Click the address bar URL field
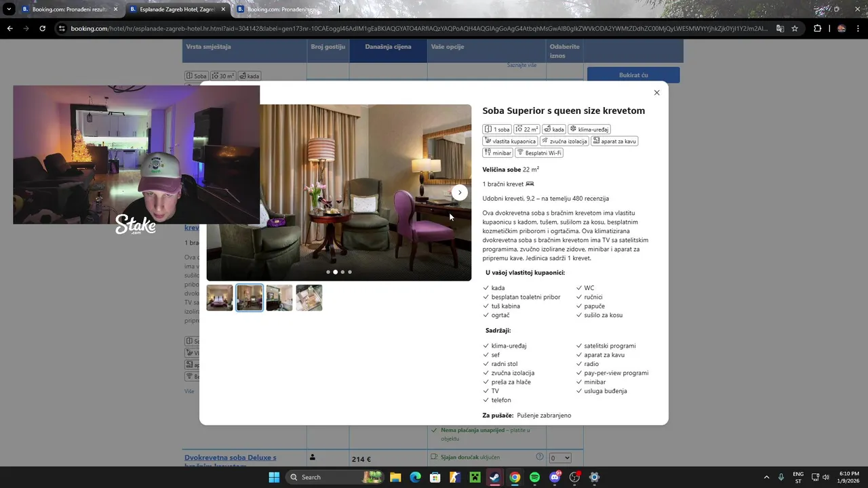This screenshot has width=868, height=488. coord(419,28)
